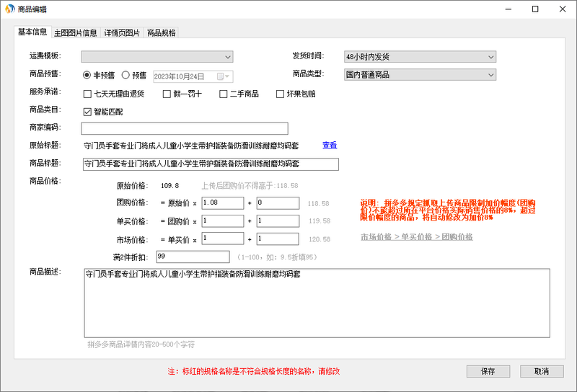Click the original price value 109.8
Screen dimensions: 577x392
[169, 186]
